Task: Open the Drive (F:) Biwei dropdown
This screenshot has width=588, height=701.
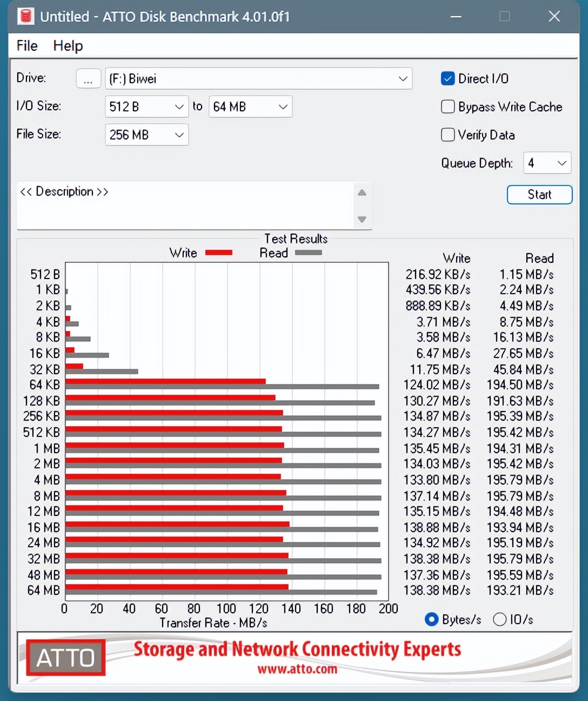Action: coord(258,78)
